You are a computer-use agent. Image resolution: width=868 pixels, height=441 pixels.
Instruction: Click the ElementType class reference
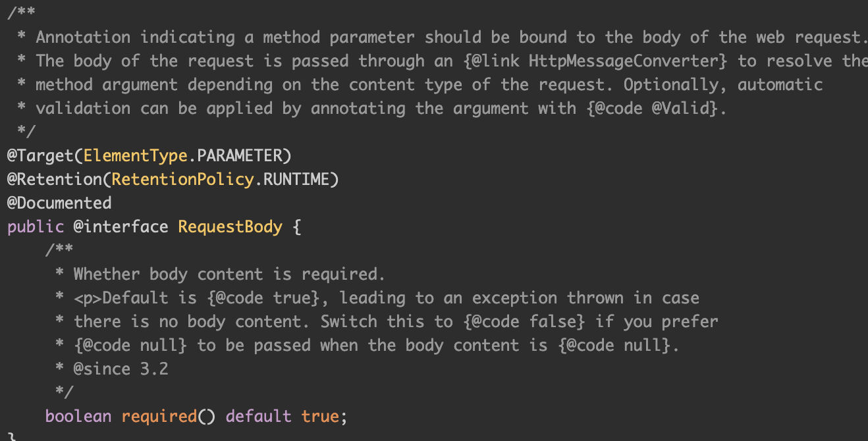135,156
